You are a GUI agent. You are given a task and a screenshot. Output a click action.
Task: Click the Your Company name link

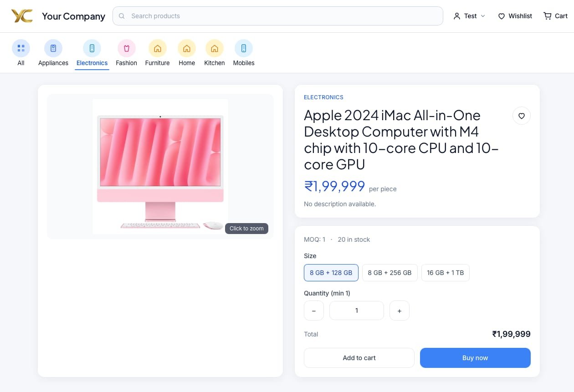tap(73, 16)
